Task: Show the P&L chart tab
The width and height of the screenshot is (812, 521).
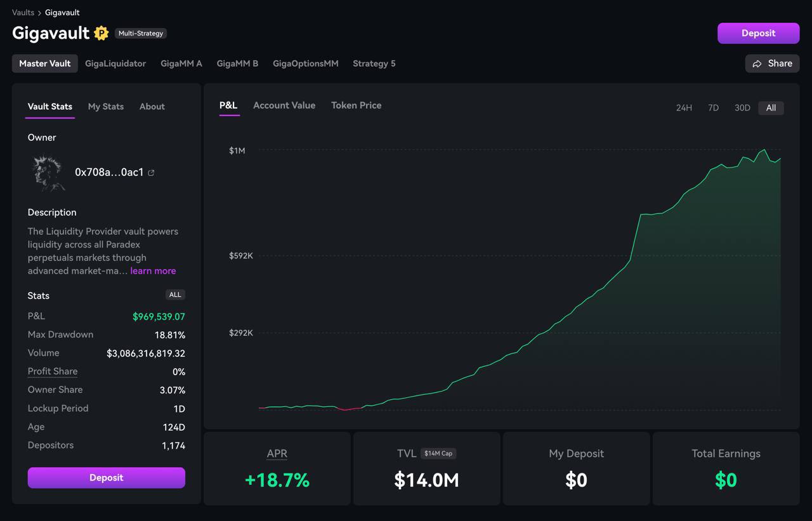Action: coord(228,105)
